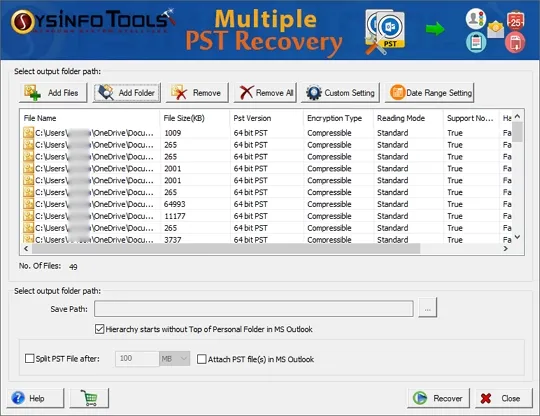
Task: Click the horizontal scrollbar left arrow
Action: click(26, 248)
